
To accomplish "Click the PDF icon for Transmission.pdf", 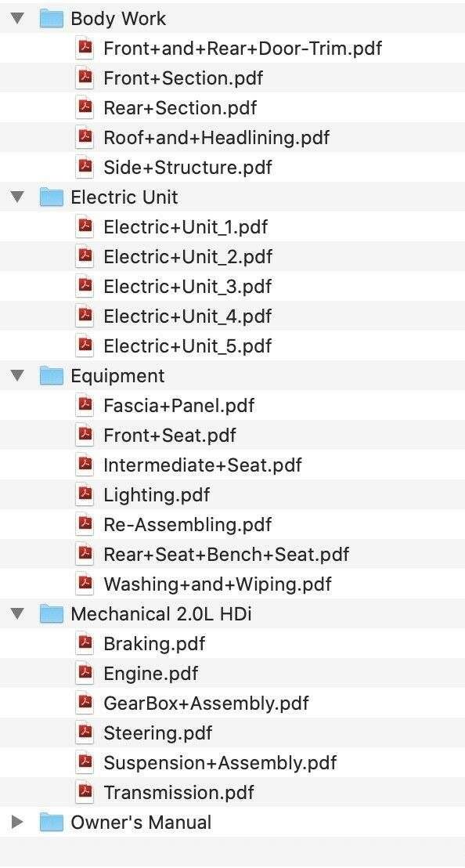I will [85, 792].
